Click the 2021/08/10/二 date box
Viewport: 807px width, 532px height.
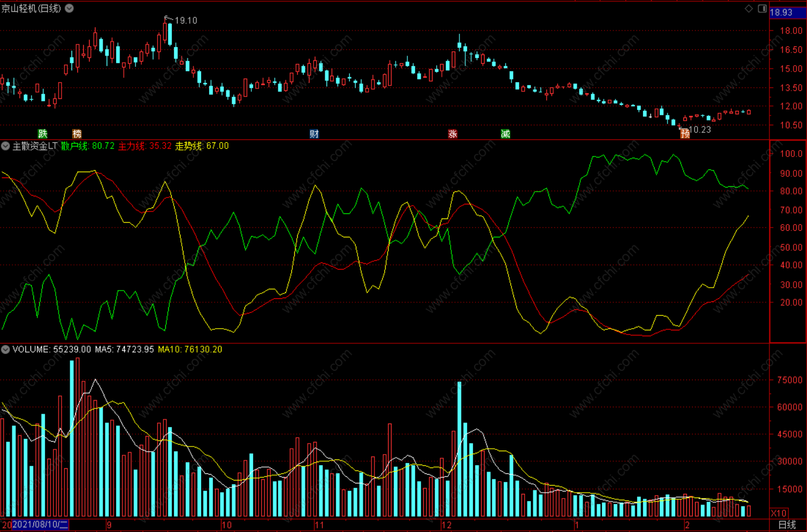tap(40, 525)
